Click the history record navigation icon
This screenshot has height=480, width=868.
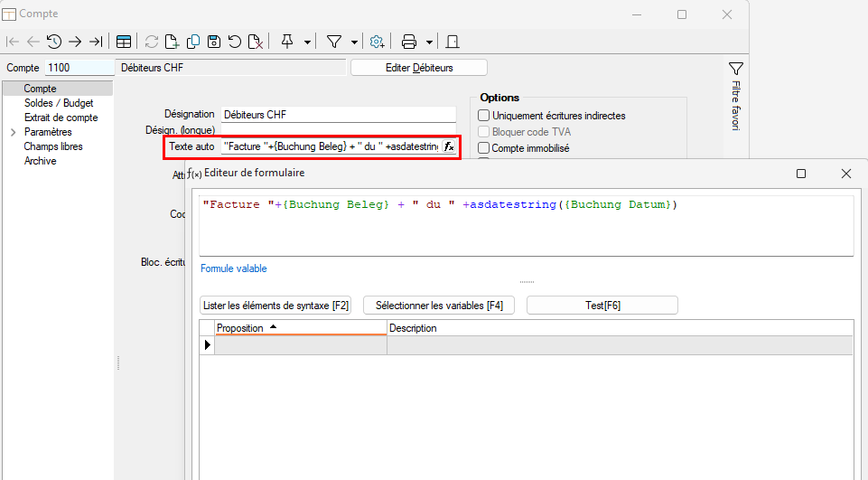pos(54,42)
